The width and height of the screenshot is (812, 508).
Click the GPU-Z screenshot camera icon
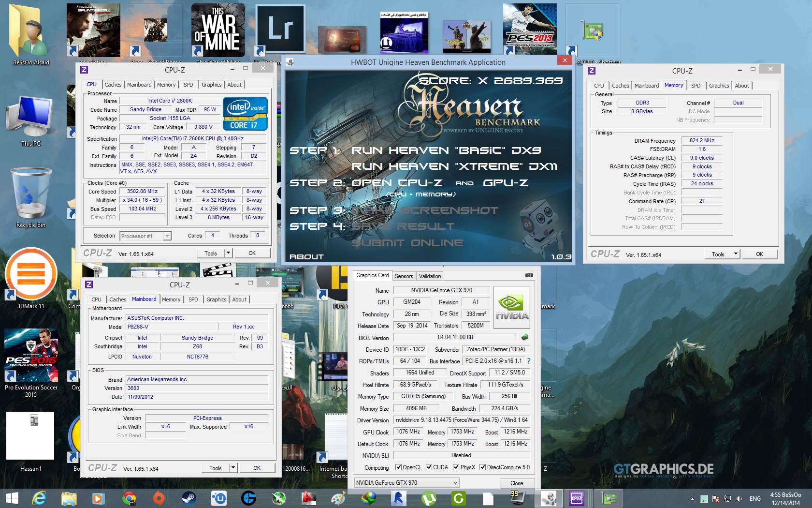[529, 275]
